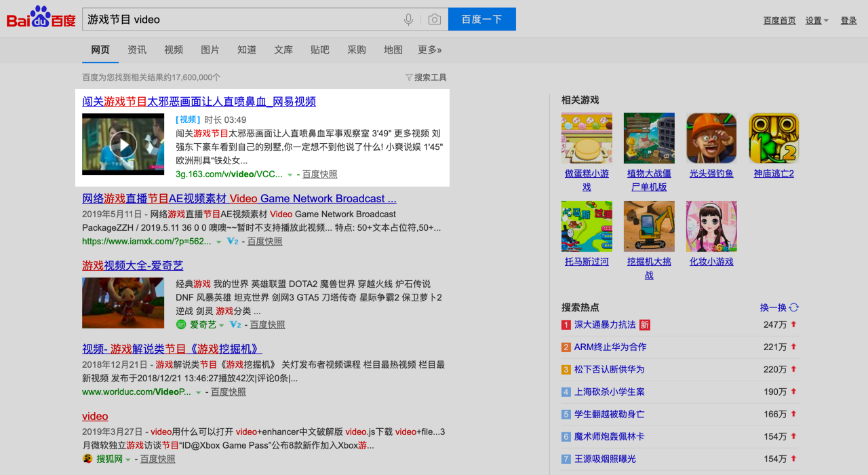
Task: Open result 视频-游戏解说类节目《游戏挖掘机》
Action: pos(172,349)
